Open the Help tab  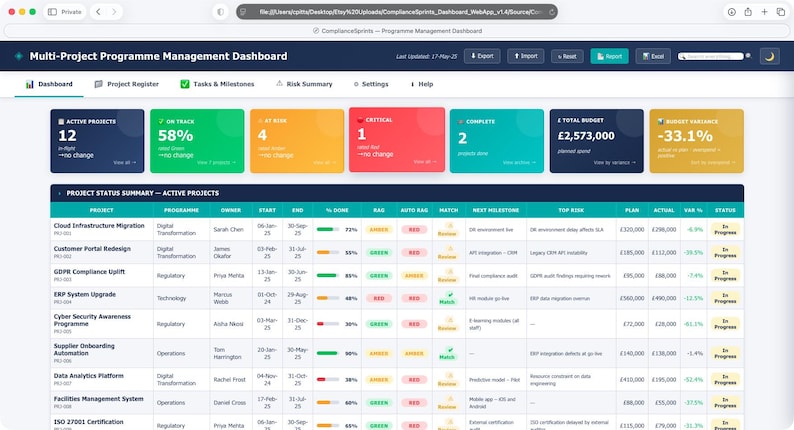click(x=422, y=84)
